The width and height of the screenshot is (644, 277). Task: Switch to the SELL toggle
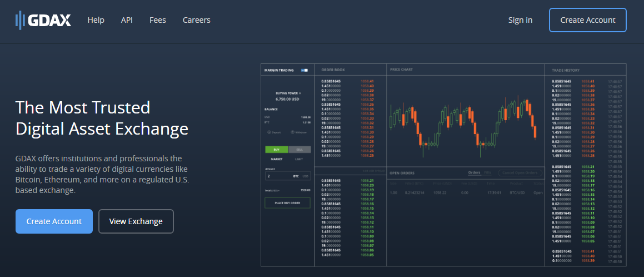(x=299, y=150)
